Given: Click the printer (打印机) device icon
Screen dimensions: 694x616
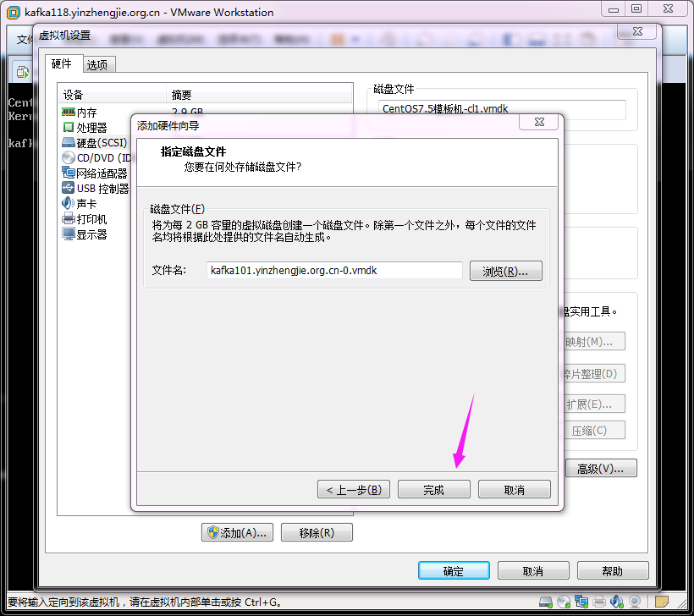Looking at the screenshot, I should (x=69, y=218).
